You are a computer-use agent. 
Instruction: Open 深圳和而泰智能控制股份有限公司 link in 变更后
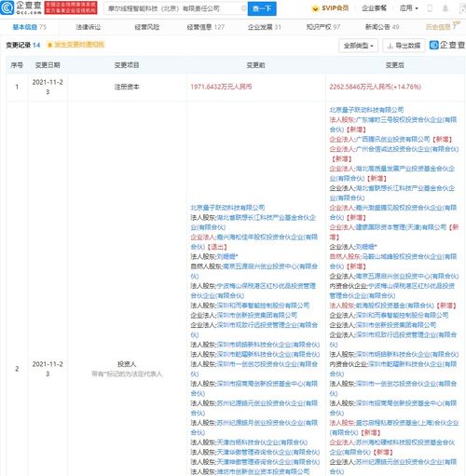[402, 316]
